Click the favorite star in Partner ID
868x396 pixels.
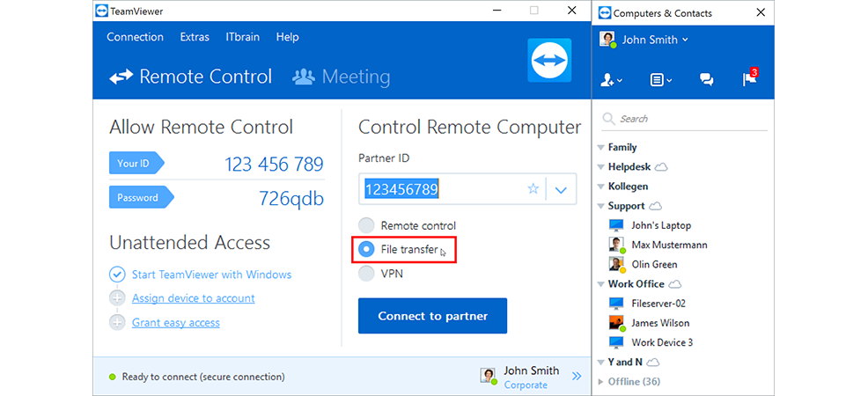(x=533, y=189)
